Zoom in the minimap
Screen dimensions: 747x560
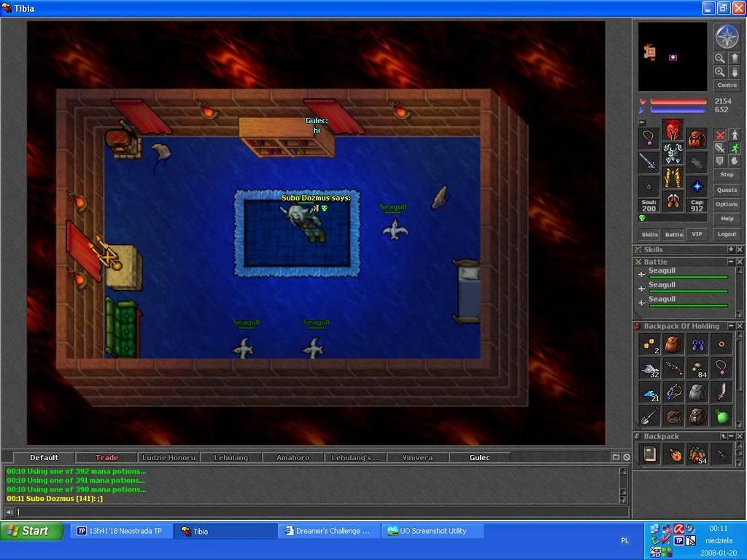point(720,72)
